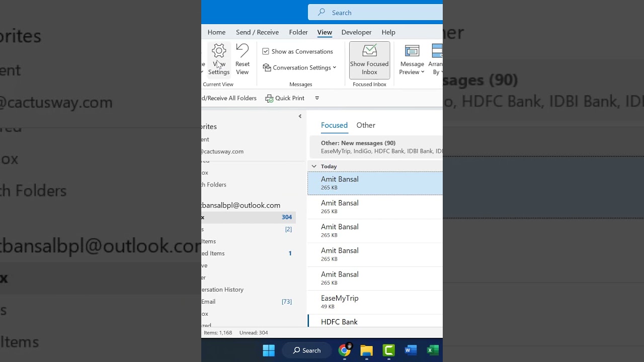Image resolution: width=644 pixels, height=362 pixels.
Task: Switch to the Focused inbox tab
Action: [334, 125]
